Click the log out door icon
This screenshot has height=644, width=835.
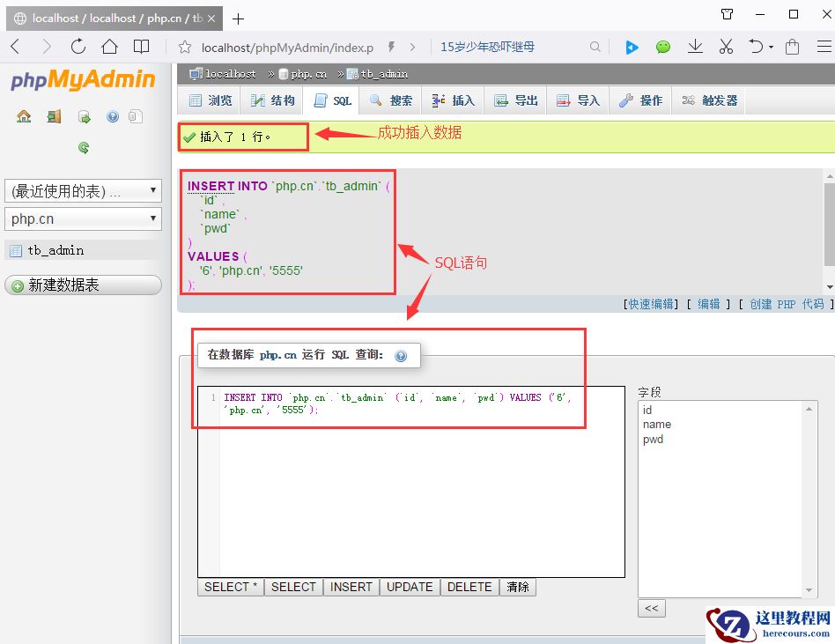pyautogui.click(x=54, y=116)
